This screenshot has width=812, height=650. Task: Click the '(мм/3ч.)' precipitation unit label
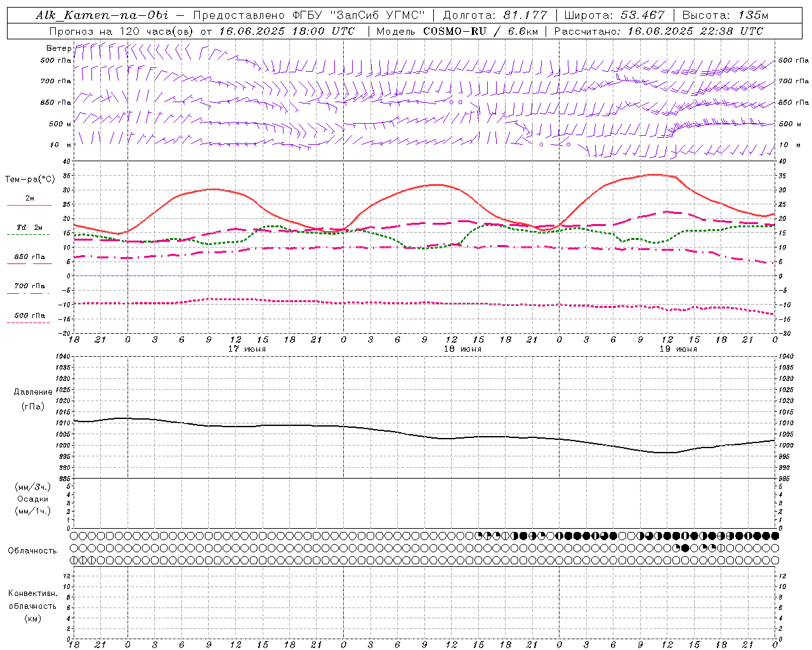(x=33, y=487)
